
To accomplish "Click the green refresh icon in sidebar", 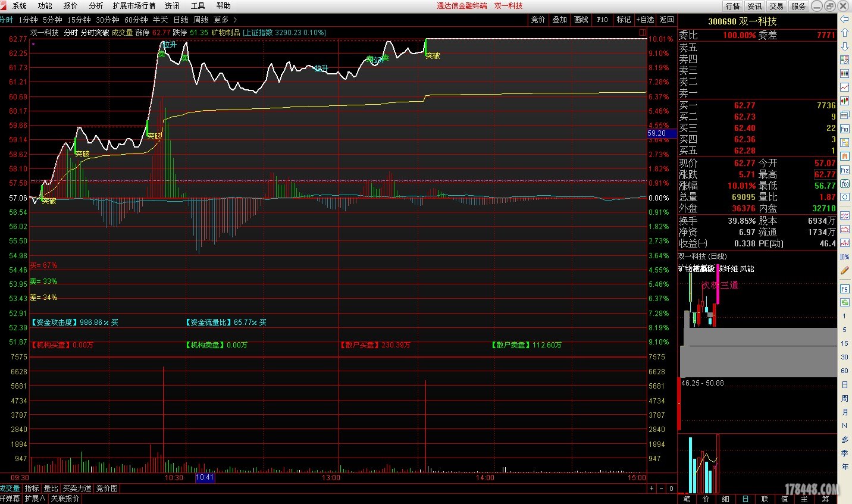I will 844,303.
